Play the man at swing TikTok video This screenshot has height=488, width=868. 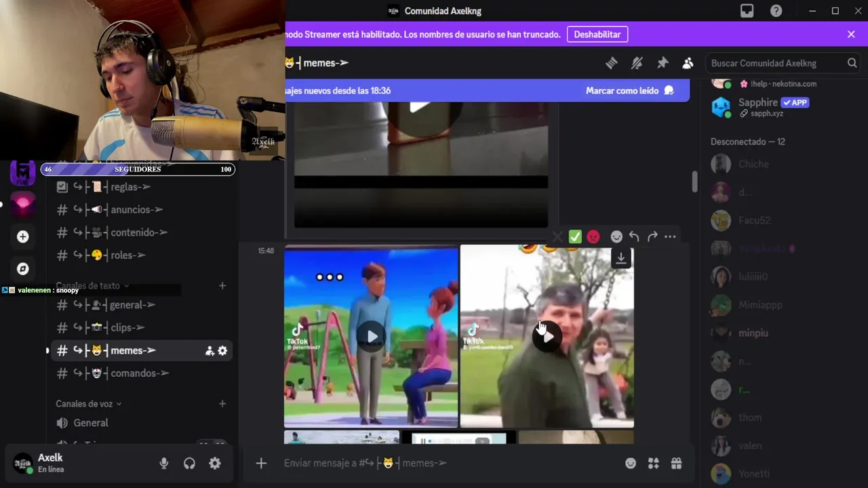point(547,336)
